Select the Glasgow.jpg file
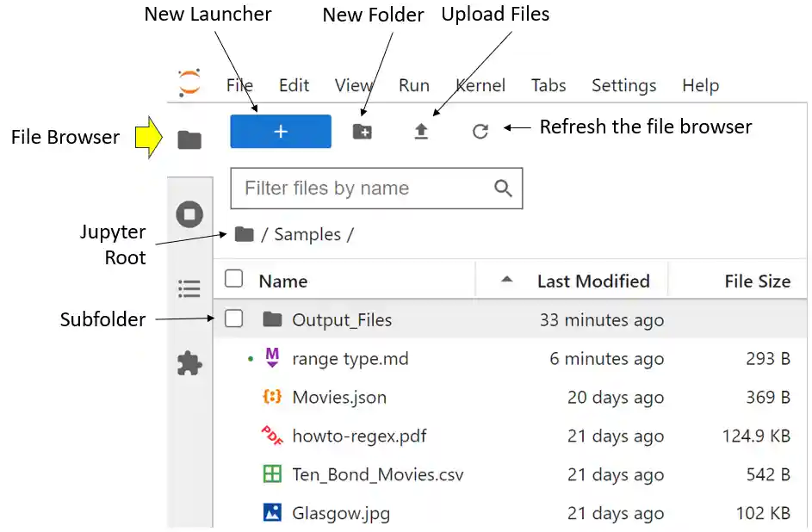The image size is (812, 532). [x=339, y=513]
